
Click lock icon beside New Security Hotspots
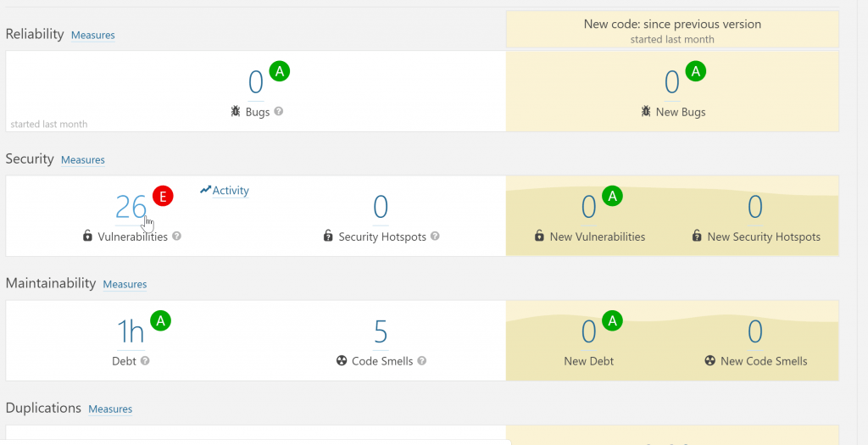[697, 236]
